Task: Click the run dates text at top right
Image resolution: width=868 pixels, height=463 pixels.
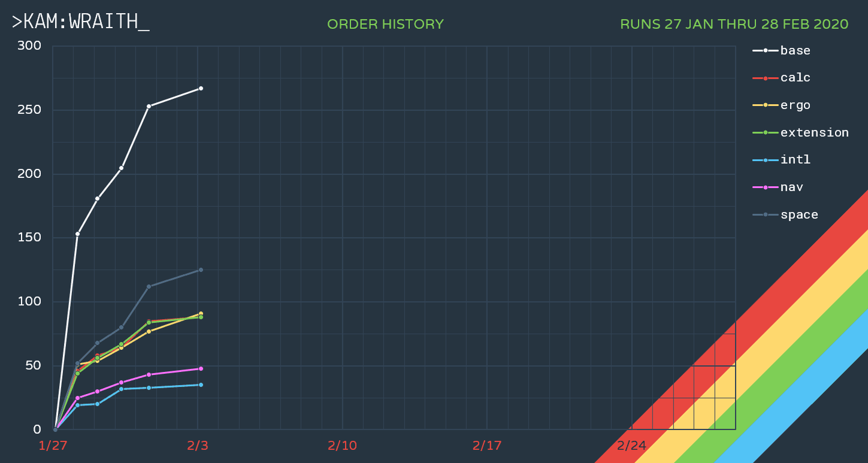Action: (x=734, y=25)
